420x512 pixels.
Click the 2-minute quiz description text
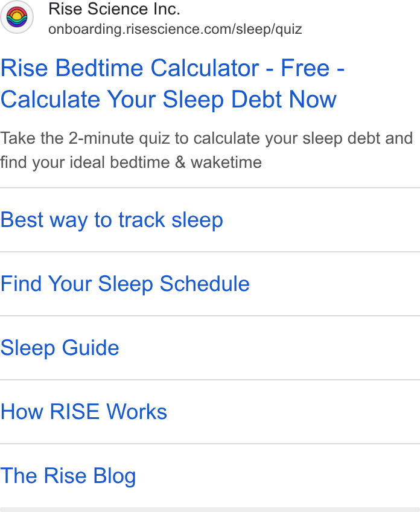tap(119, 138)
